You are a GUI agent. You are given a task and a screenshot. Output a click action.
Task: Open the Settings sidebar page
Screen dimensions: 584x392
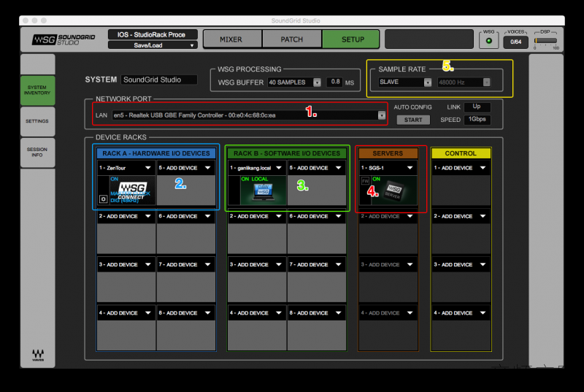coord(37,121)
